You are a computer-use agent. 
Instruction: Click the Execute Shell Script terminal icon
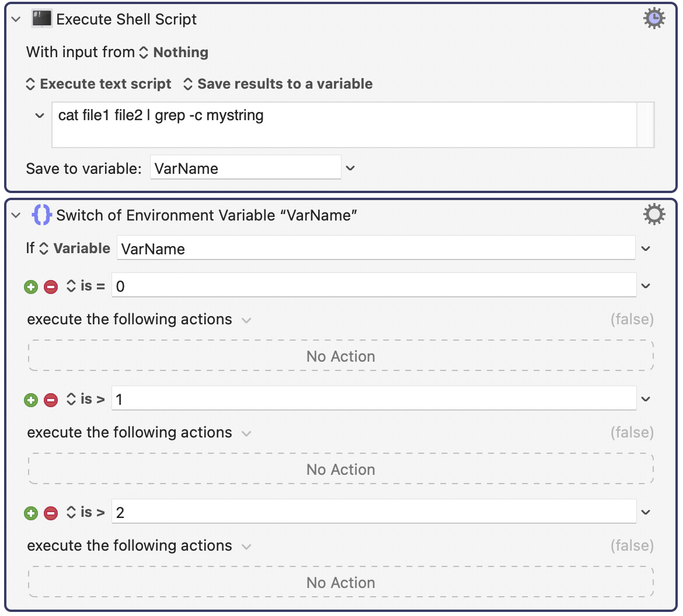[42, 19]
